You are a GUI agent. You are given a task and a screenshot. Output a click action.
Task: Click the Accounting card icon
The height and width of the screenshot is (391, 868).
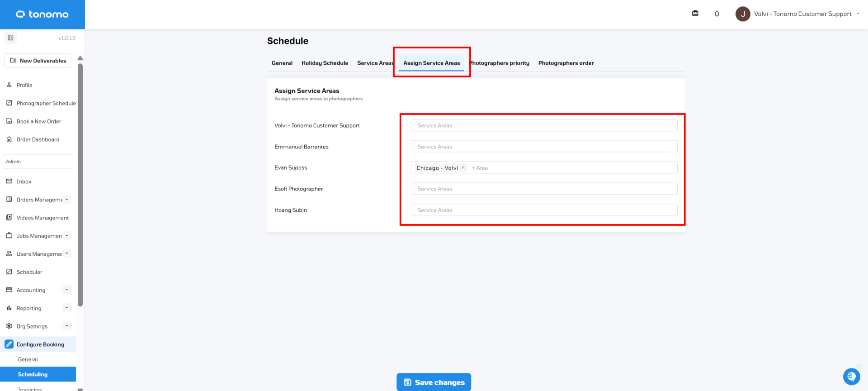[9, 290]
